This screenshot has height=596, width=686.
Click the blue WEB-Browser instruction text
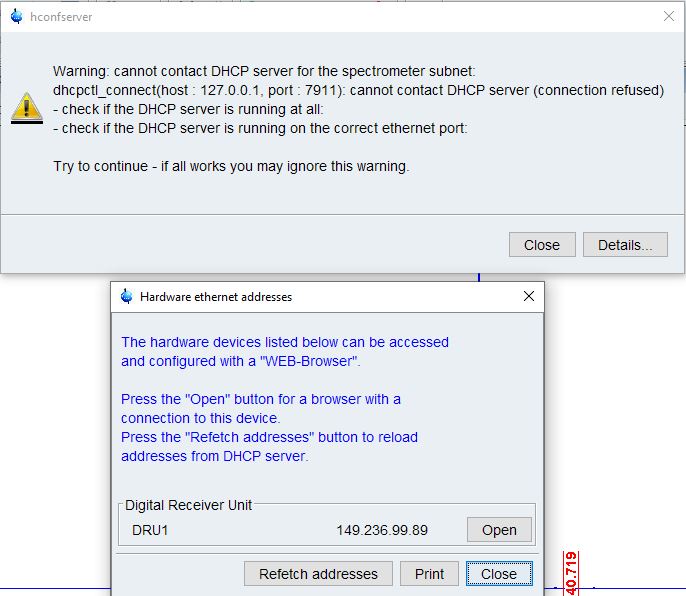click(x=285, y=351)
